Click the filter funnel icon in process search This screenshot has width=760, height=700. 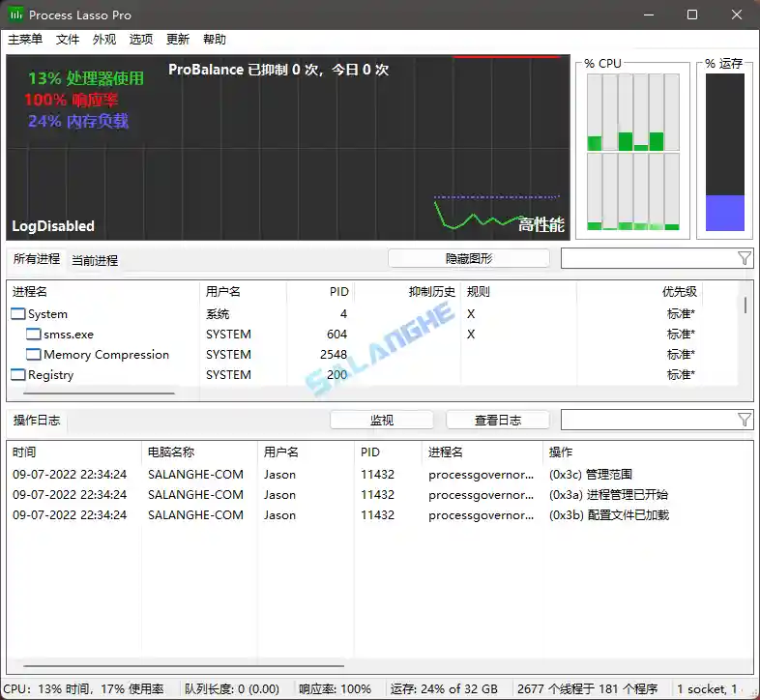click(x=745, y=258)
